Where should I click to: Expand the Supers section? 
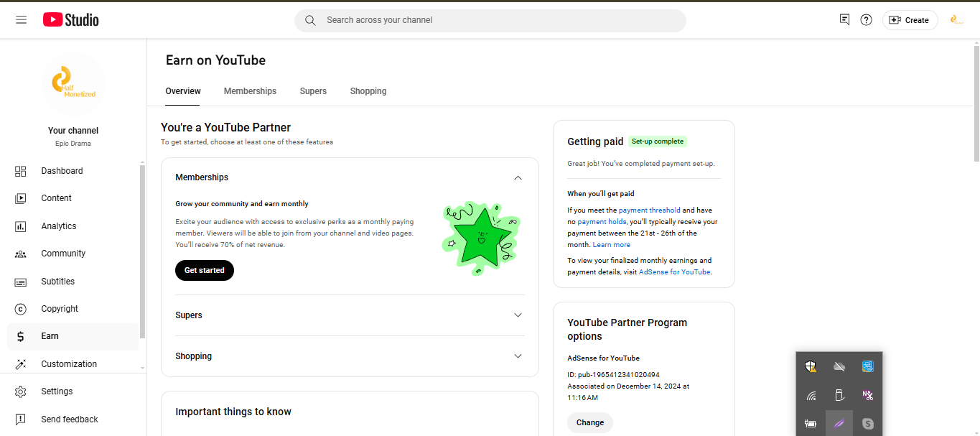point(518,315)
